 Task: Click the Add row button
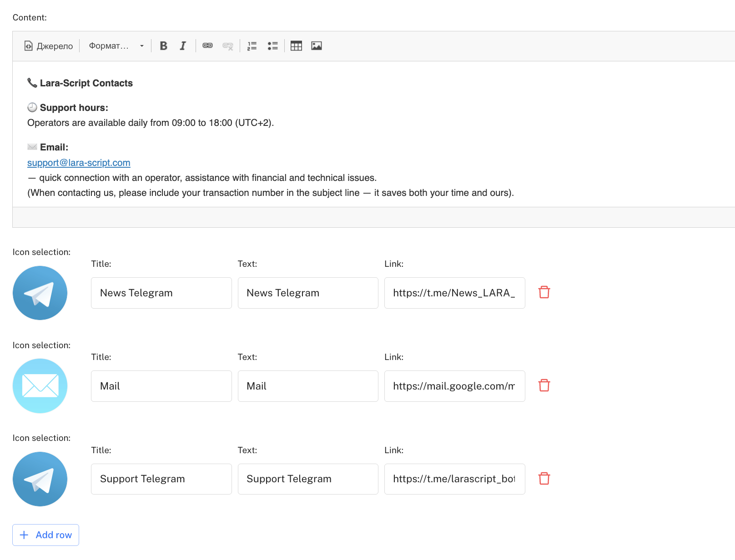coord(46,535)
